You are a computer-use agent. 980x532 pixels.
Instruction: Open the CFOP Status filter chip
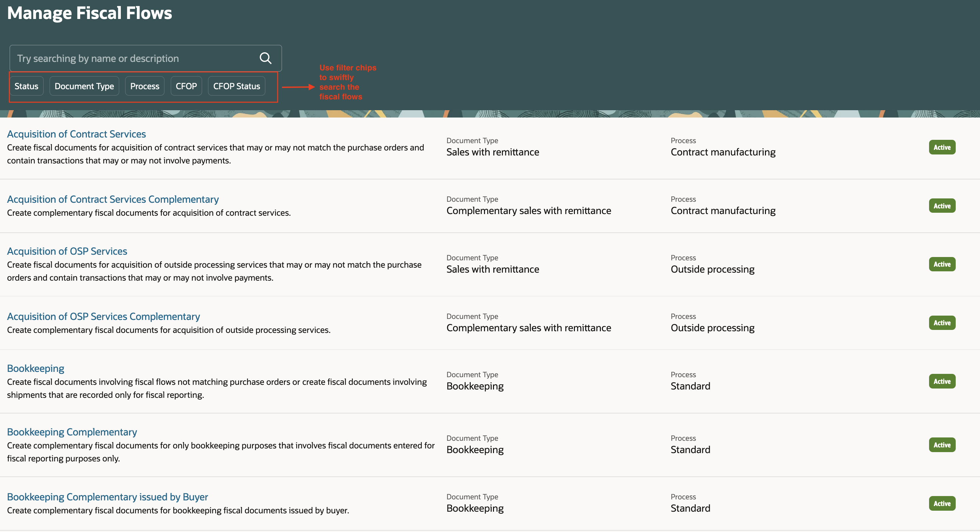(236, 86)
